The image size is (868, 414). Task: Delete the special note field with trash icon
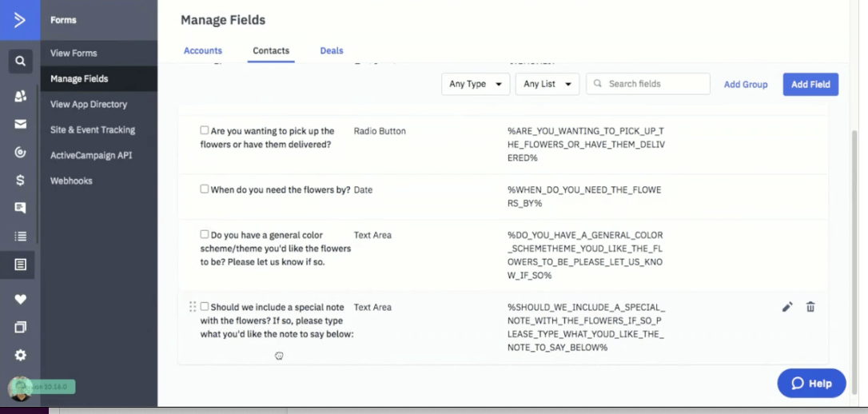pos(810,307)
